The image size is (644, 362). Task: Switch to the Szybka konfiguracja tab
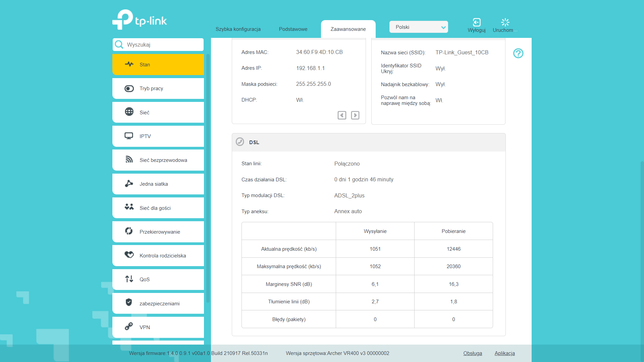click(238, 29)
